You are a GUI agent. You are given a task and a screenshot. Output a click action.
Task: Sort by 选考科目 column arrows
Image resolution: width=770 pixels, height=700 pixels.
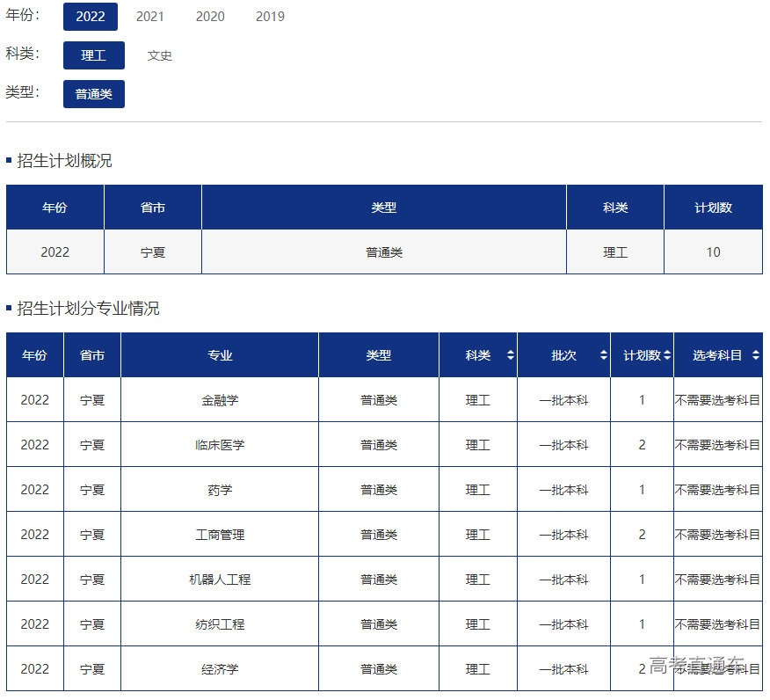pos(756,355)
